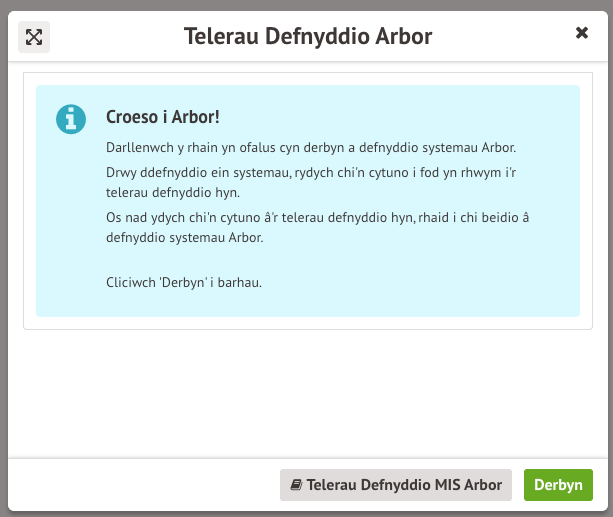Click the expand to fullscreen icon

[x=34, y=37]
